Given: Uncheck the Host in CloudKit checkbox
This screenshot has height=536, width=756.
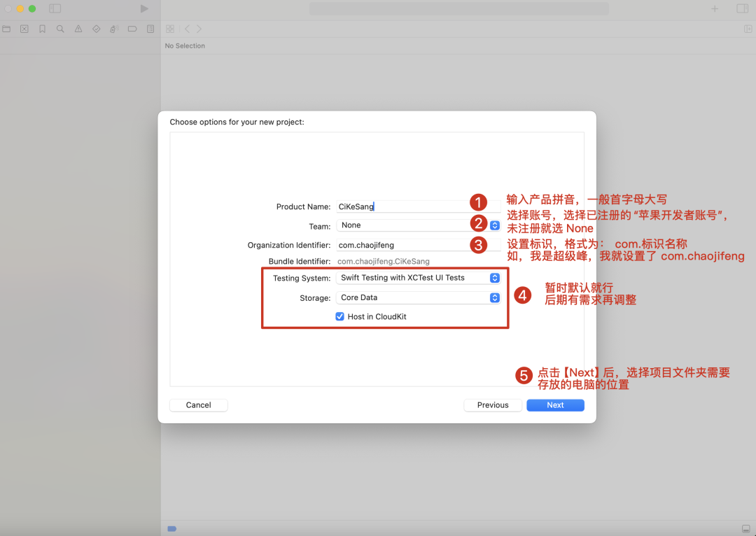Looking at the screenshot, I should tap(340, 317).
